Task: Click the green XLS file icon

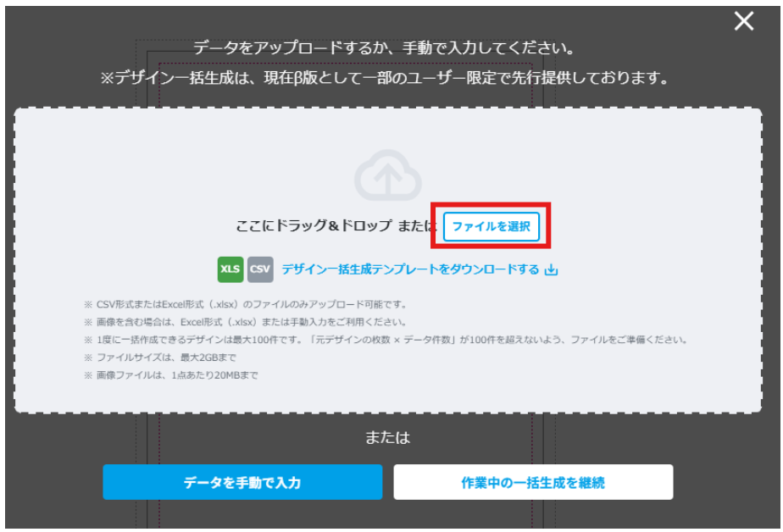Action: tap(230, 270)
